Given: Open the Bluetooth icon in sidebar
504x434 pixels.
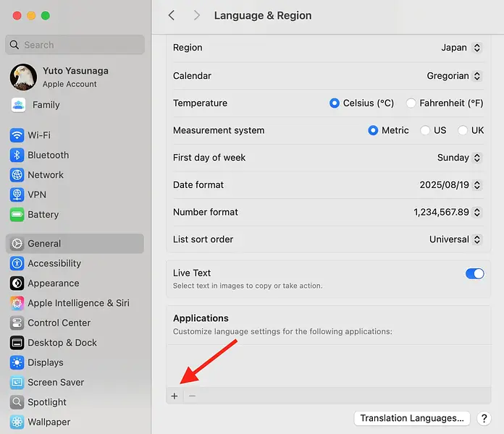Looking at the screenshot, I should pos(17,155).
